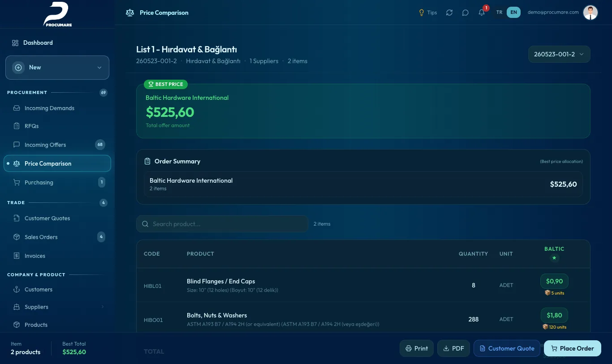Open Products page
The height and width of the screenshot is (364, 612).
[x=57, y=325]
